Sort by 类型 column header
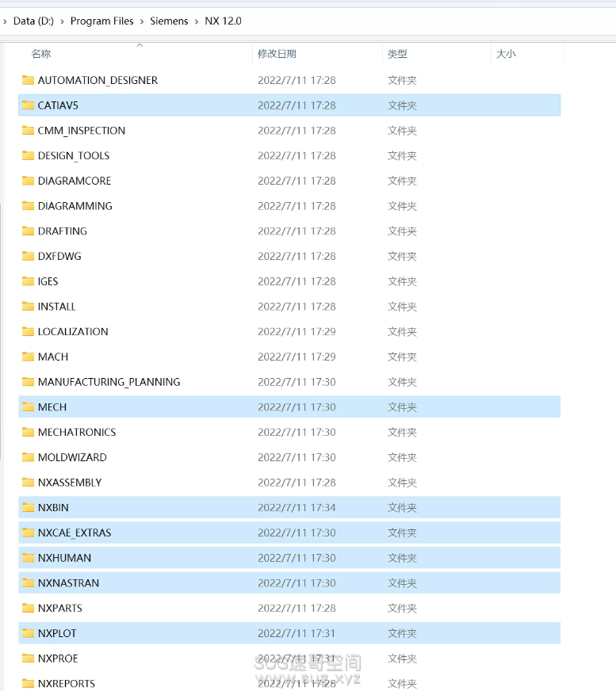 coord(397,54)
